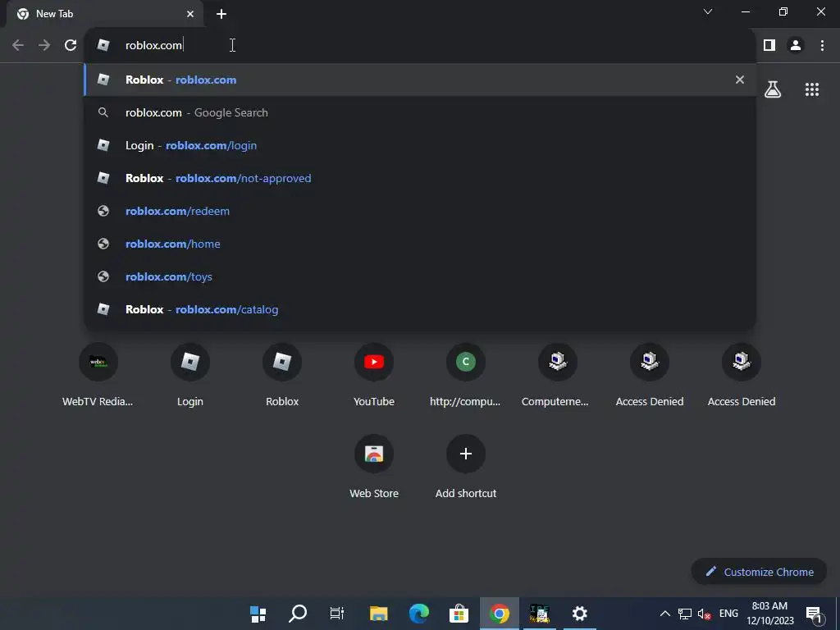The height and width of the screenshot is (630, 840).
Task: Open the Login shortcut tile
Action: click(x=190, y=375)
